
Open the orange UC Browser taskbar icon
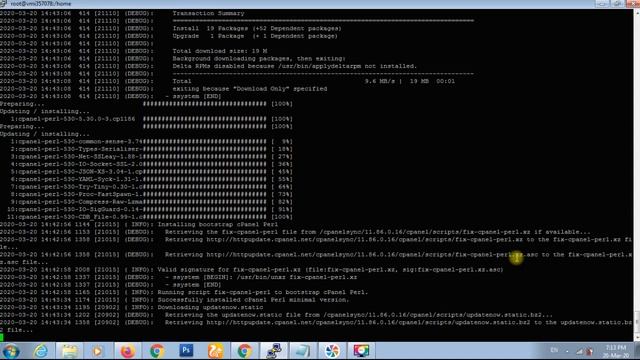pyautogui.click(x=216, y=351)
